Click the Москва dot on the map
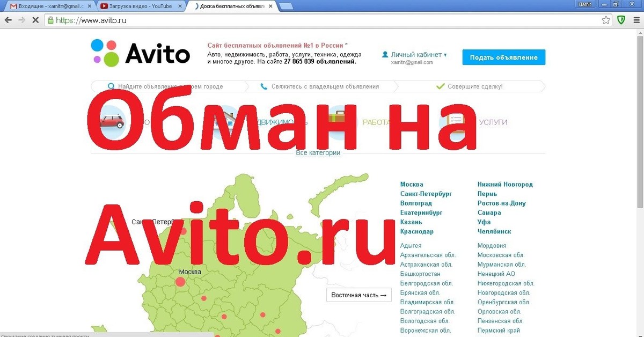 pyautogui.click(x=180, y=281)
